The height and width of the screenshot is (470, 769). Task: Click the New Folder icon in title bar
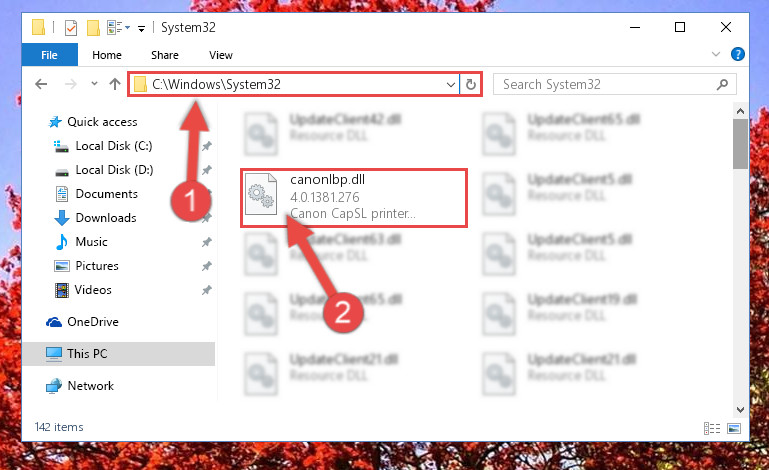click(x=93, y=27)
